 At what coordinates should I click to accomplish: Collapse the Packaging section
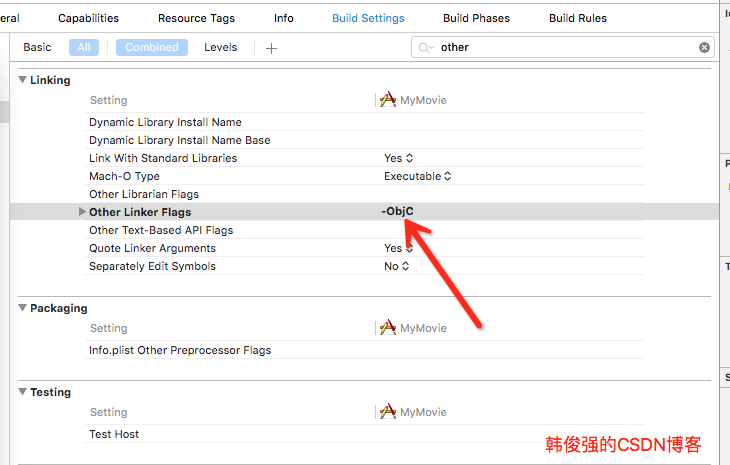(x=22, y=308)
